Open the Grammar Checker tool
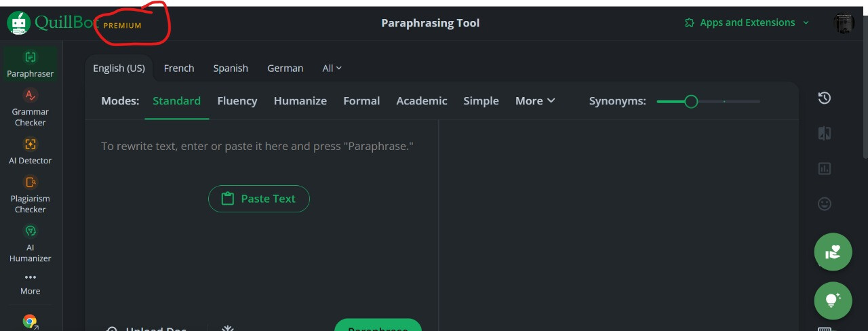The width and height of the screenshot is (868, 331). [x=31, y=107]
